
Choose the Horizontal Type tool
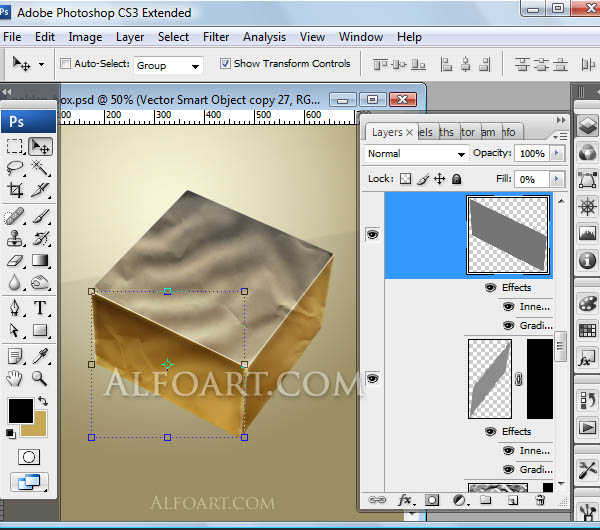click(40, 308)
